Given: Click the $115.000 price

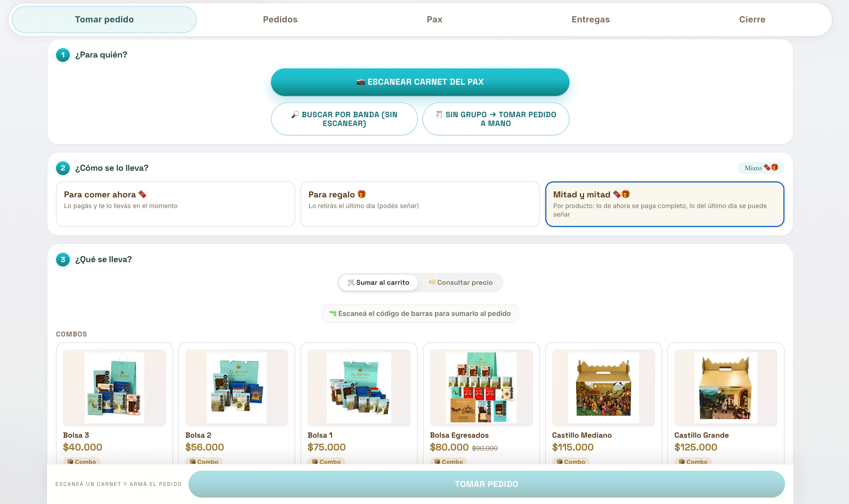Looking at the screenshot, I should click(x=573, y=447).
